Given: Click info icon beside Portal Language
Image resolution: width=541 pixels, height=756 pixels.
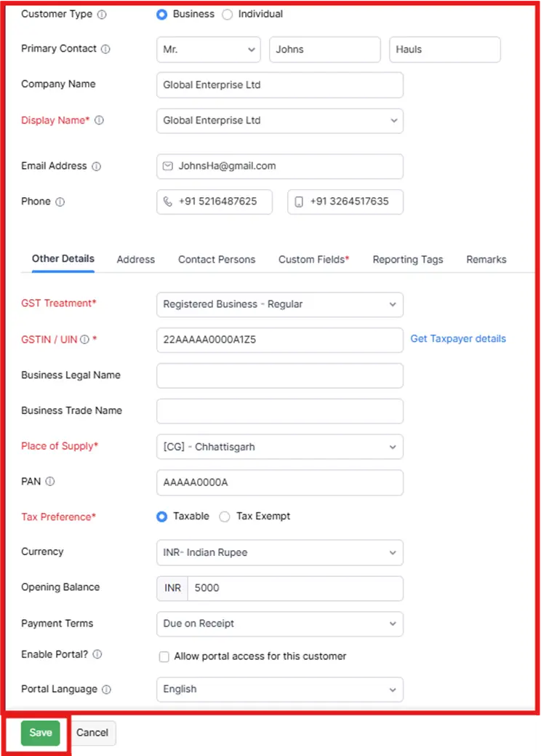Looking at the screenshot, I should click(x=106, y=689).
